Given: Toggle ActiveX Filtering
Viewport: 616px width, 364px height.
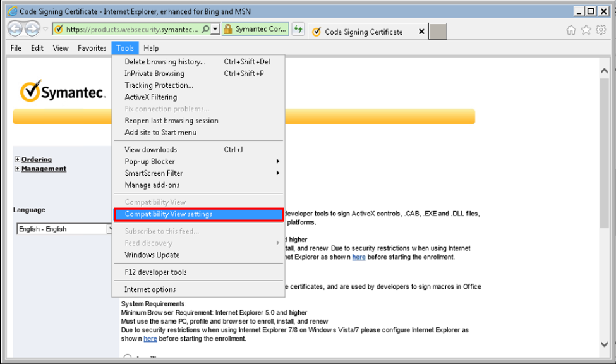Looking at the screenshot, I should [x=198, y=97].
